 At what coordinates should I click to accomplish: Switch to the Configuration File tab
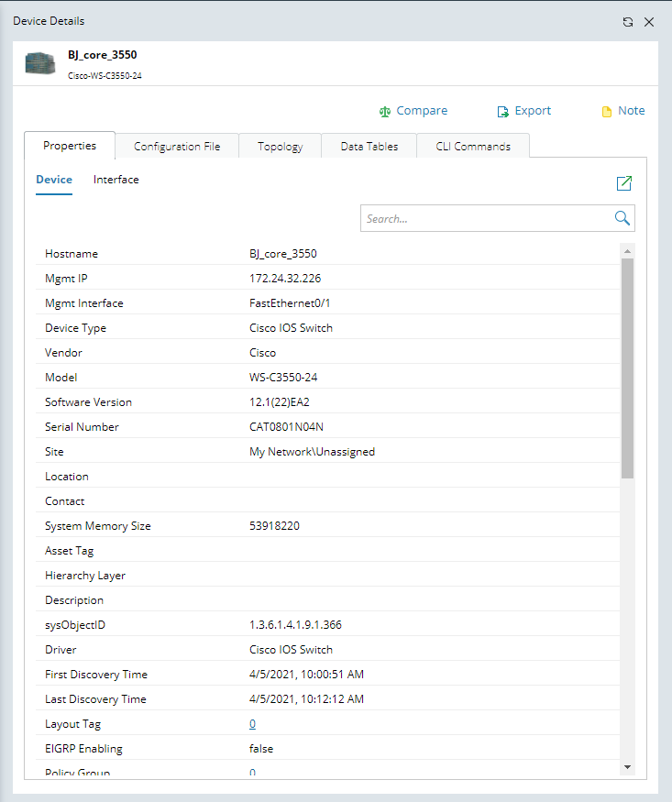click(x=177, y=147)
